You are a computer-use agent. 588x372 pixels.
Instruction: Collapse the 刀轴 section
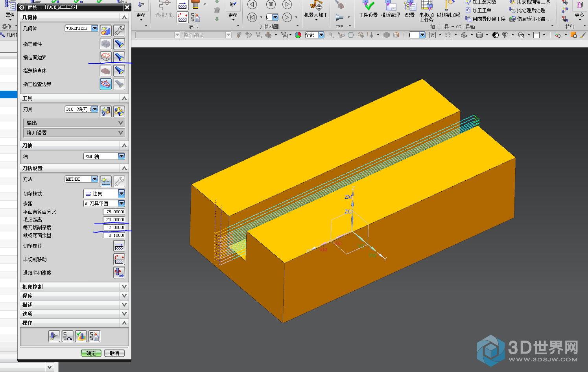click(74, 145)
